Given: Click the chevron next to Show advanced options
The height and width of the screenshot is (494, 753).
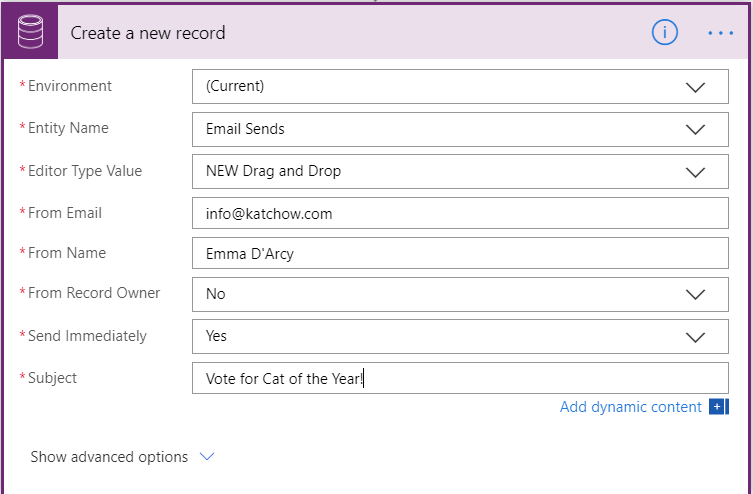Looking at the screenshot, I should tap(207, 457).
